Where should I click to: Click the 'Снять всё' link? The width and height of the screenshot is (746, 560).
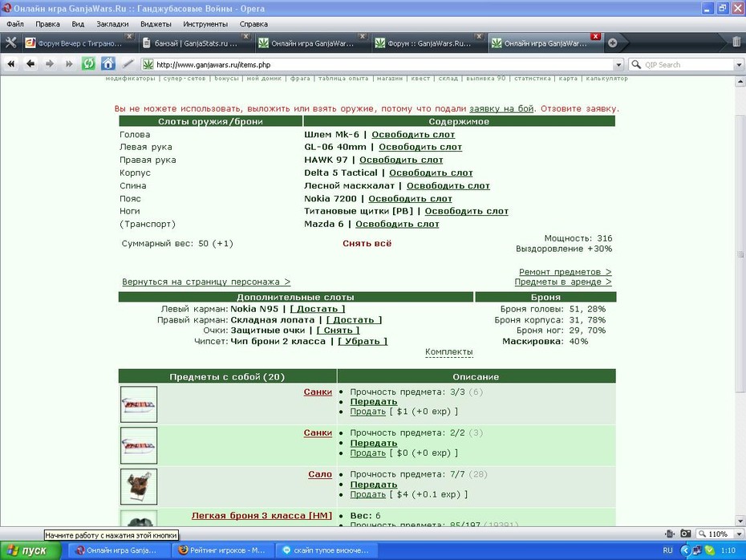[x=367, y=243]
